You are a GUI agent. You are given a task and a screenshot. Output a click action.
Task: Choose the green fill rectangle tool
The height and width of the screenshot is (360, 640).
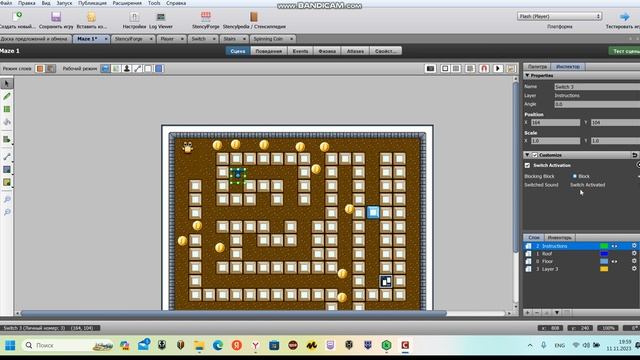pyautogui.click(x=7, y=109)
